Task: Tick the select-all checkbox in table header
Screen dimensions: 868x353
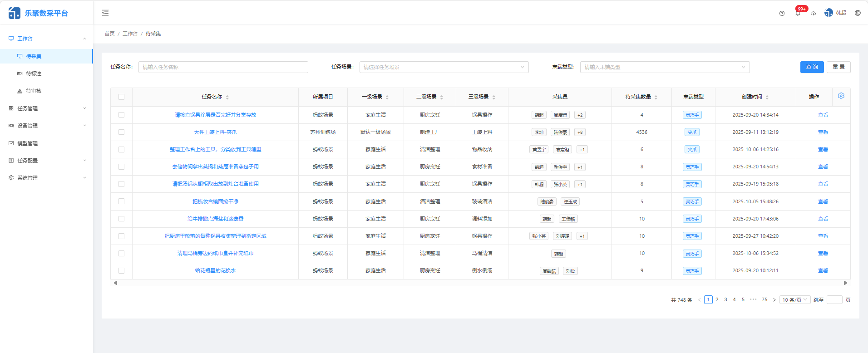Action: click(121, 97)
